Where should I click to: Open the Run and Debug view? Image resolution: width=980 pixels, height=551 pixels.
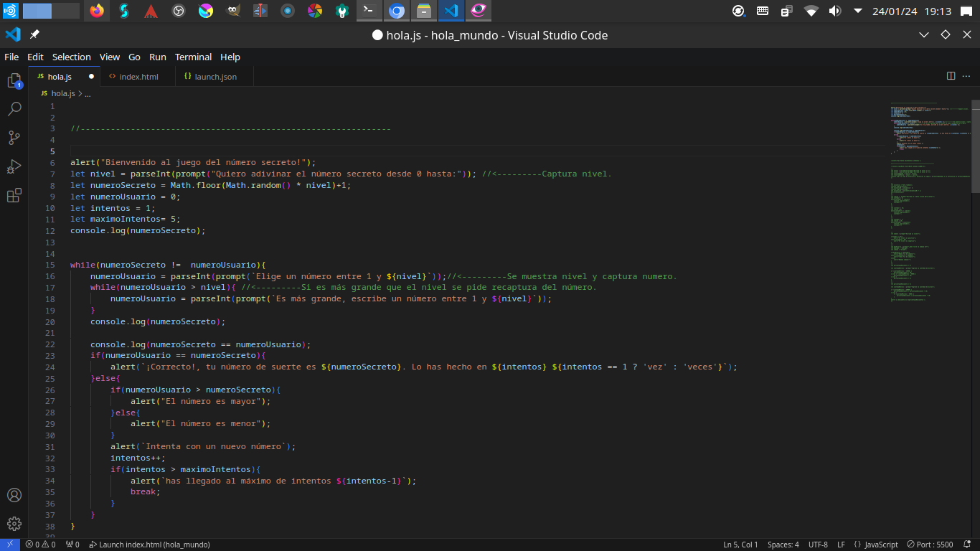tap(14, 166)
